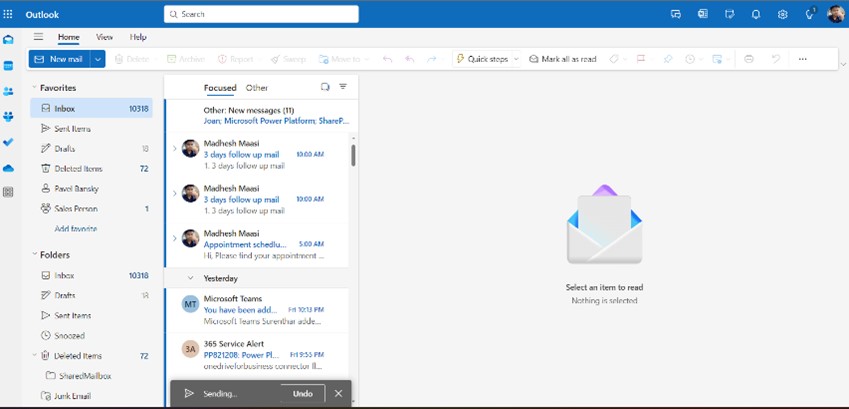Image resolution: width=849 pixels, height=409 pixels.
Task: Click the Add favorite link
Action: (76, 229)
